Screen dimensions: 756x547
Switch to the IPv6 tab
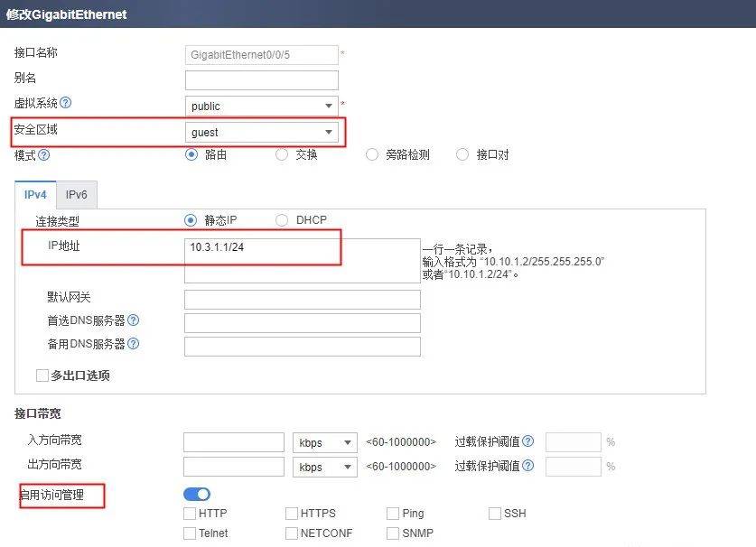coord(76,195)
